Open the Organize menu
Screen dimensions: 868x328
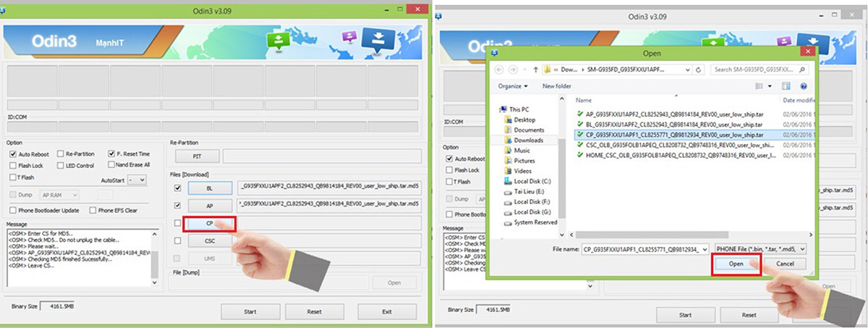[513, 85]
